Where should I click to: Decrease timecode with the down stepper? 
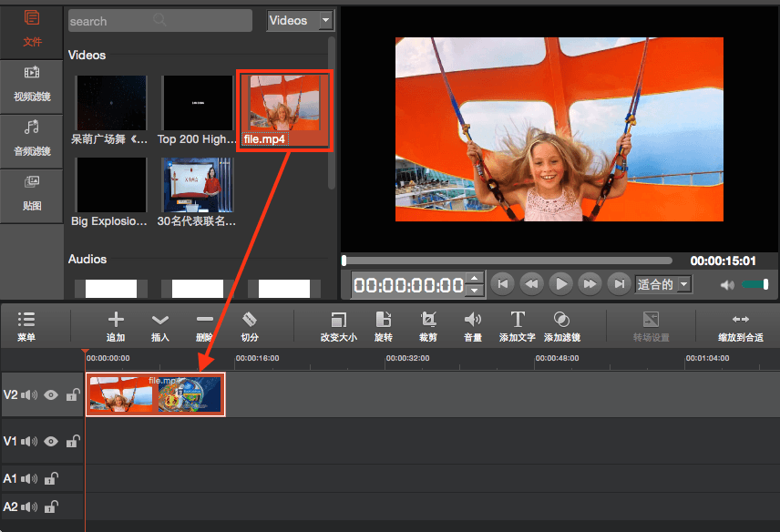click(x=475, y=291)
